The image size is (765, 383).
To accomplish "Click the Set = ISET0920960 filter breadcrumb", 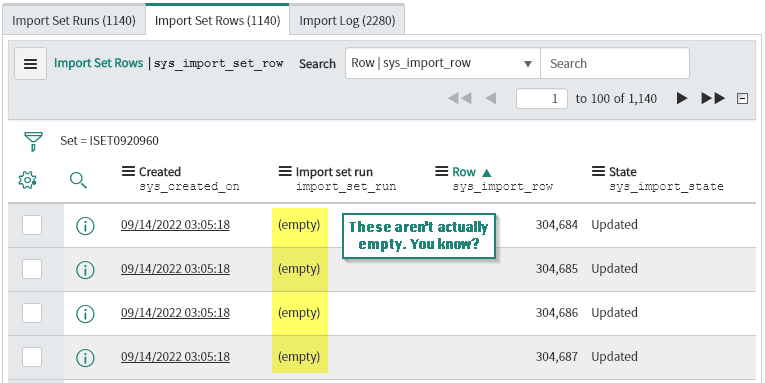I will pyautogui.click(x=109, y=141).
